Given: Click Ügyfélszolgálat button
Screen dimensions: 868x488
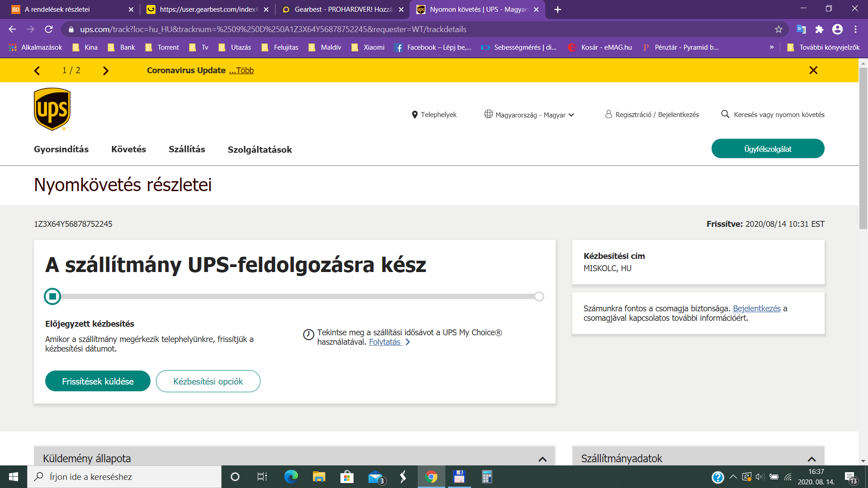Looking at the screenshot, I should [x=768, y=149].
